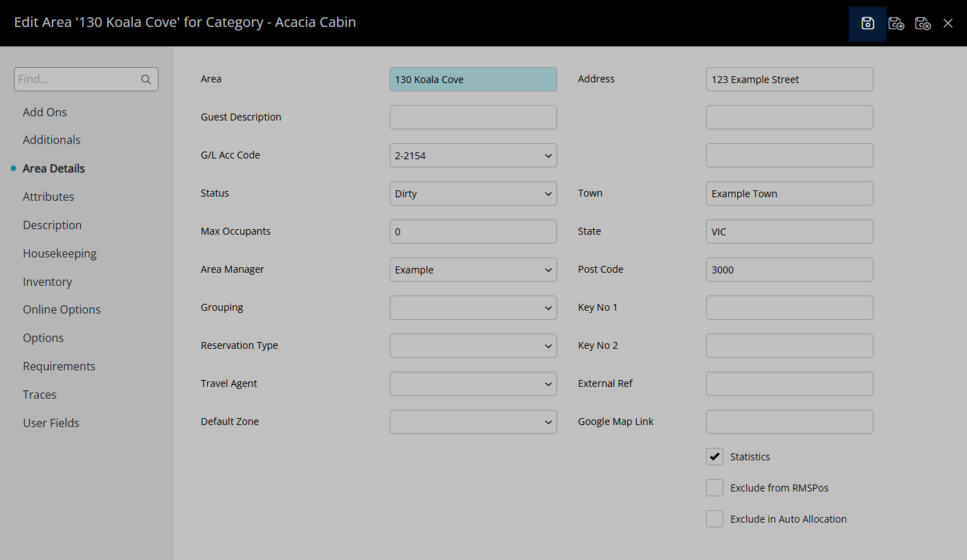Open Online Options section
Screen dimensions: 967x560
(62, 309)
